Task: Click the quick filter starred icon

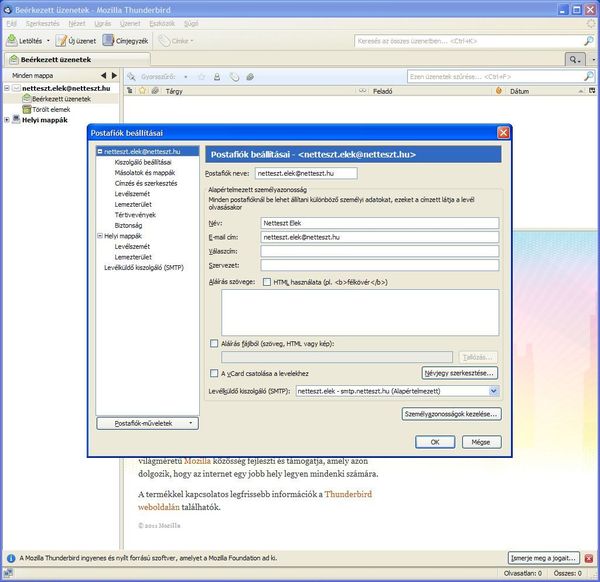Action: (200, 76)
